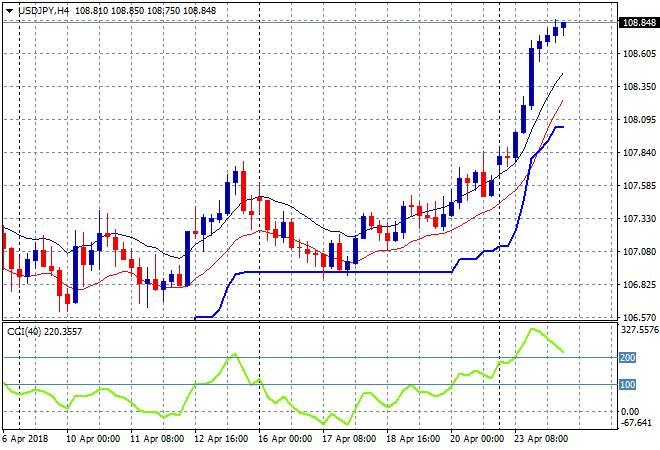Click the 20 Apr 00:00 time label
The height and width of the screenshot is (450, 660).
tap(477, 439)
